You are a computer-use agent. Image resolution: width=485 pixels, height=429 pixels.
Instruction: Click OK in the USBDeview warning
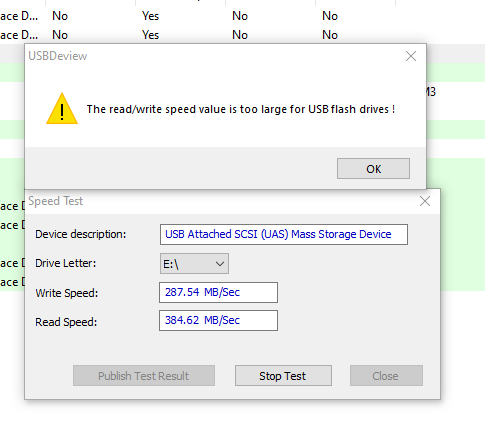pyautogui.click(x=373, y=169)
